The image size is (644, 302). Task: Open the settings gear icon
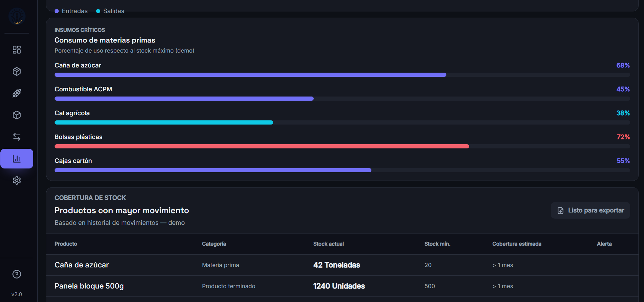17,181
